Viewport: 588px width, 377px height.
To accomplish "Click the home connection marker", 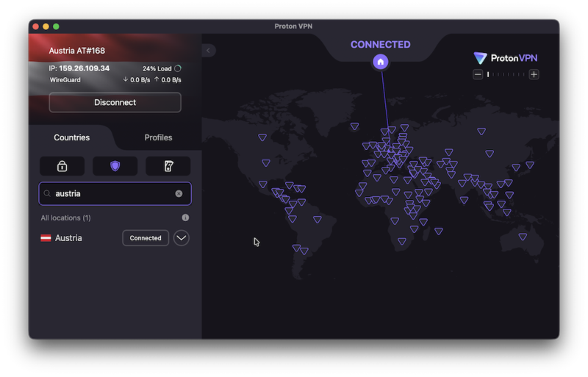I will [380, 62].
